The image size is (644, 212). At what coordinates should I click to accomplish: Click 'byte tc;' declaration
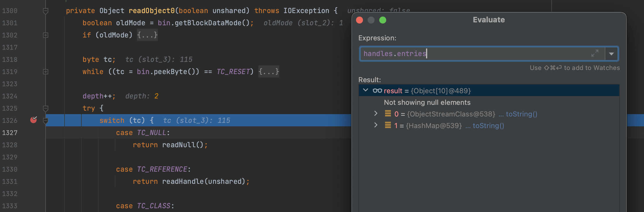(x=99, y=60)
